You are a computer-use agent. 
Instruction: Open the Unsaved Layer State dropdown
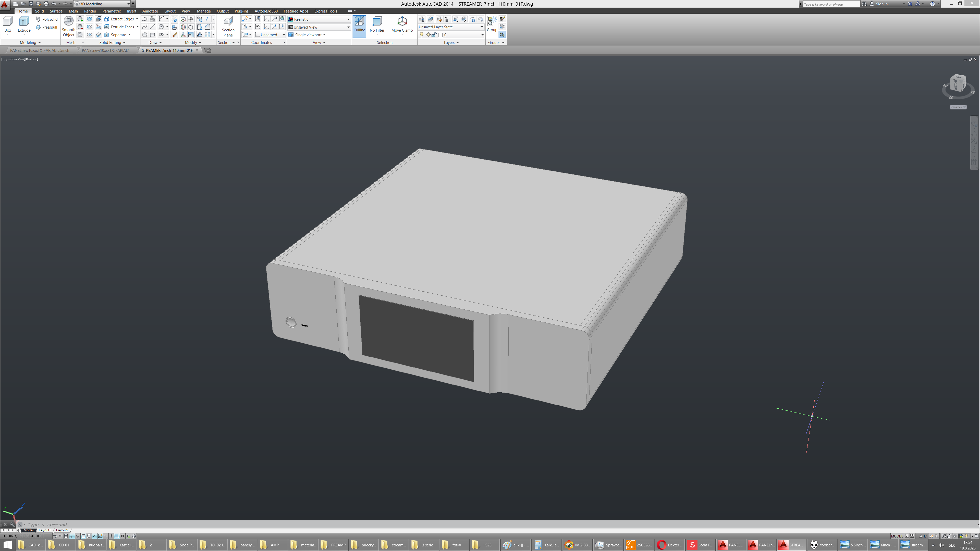pos(481,27)
